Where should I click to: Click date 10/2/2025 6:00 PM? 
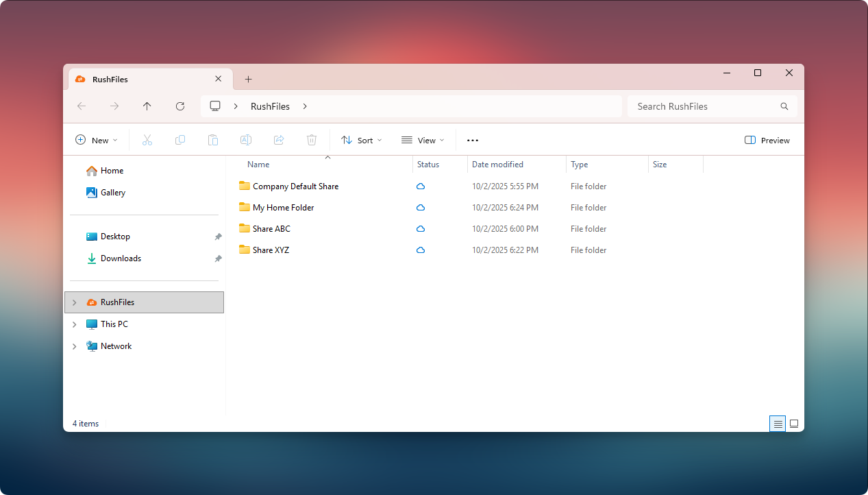(x=505, y=229)
